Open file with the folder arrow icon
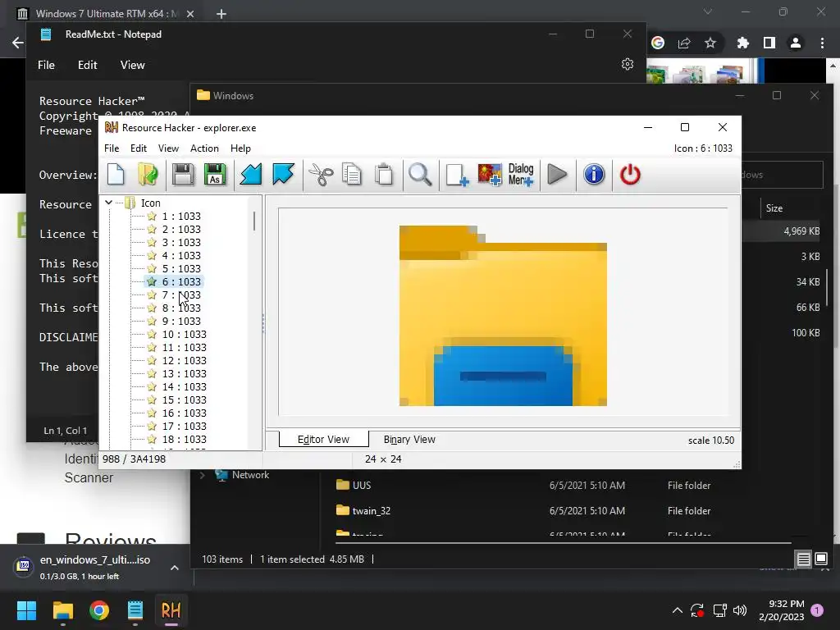 pyautogui.click(x=148, y=175)
